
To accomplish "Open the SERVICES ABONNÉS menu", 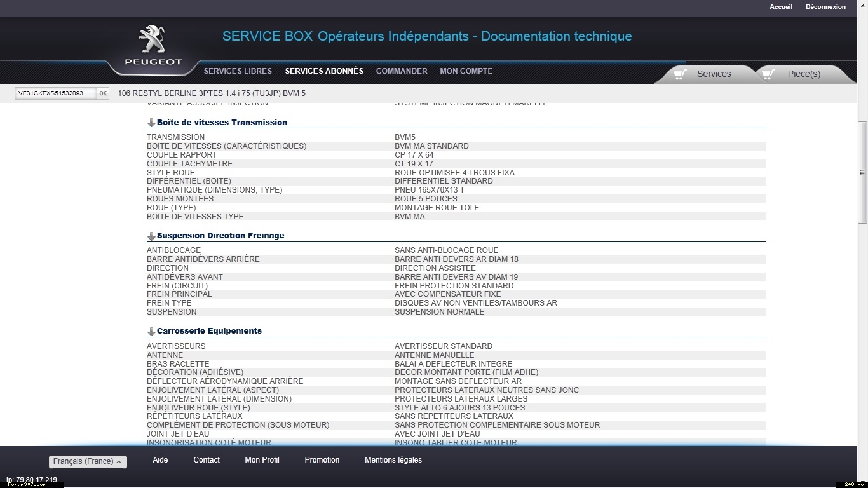I will (324, 71).
